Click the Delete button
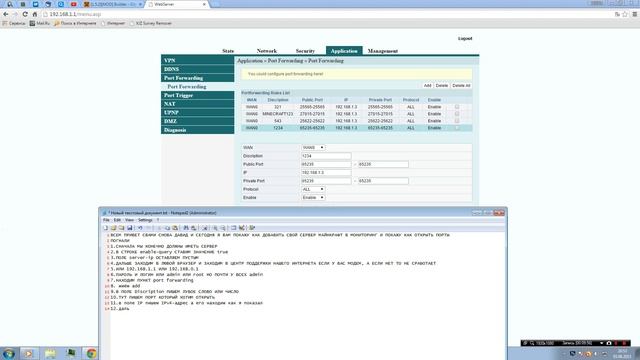The width and height of the screenshot is (640, 360). coord(442,86)
